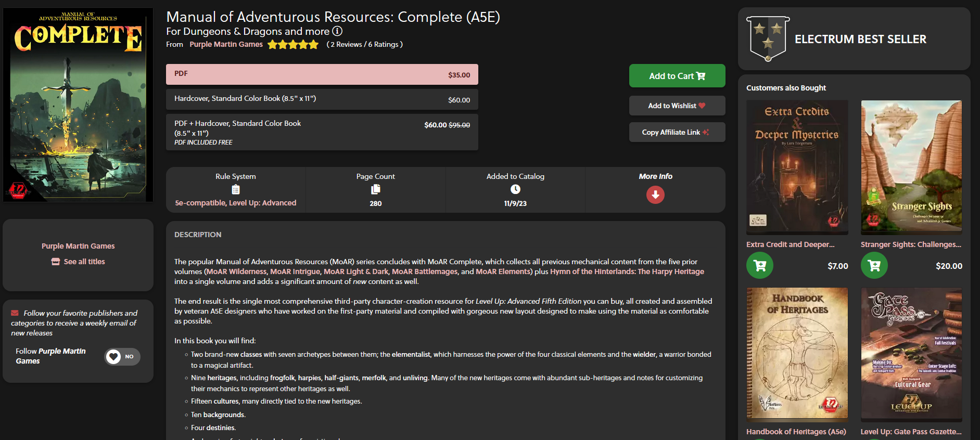Open Level Up: Gate Pass Gazette... title link

911,432
